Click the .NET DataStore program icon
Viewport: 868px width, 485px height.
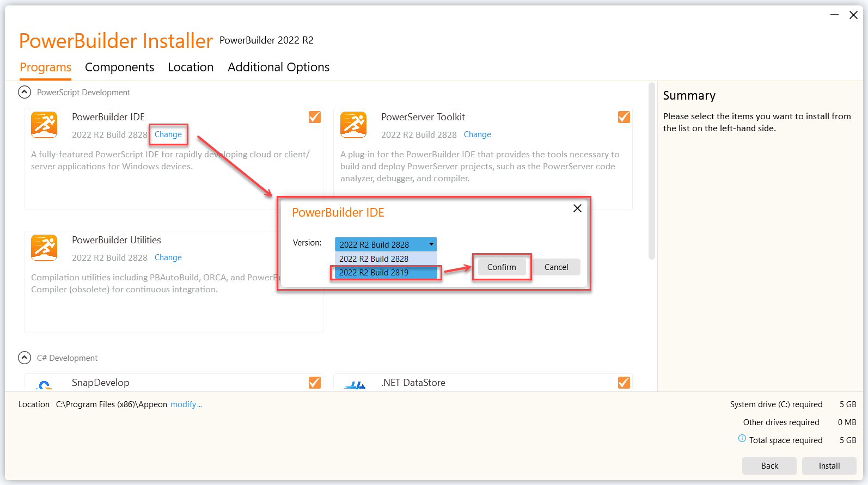(354, 385)
